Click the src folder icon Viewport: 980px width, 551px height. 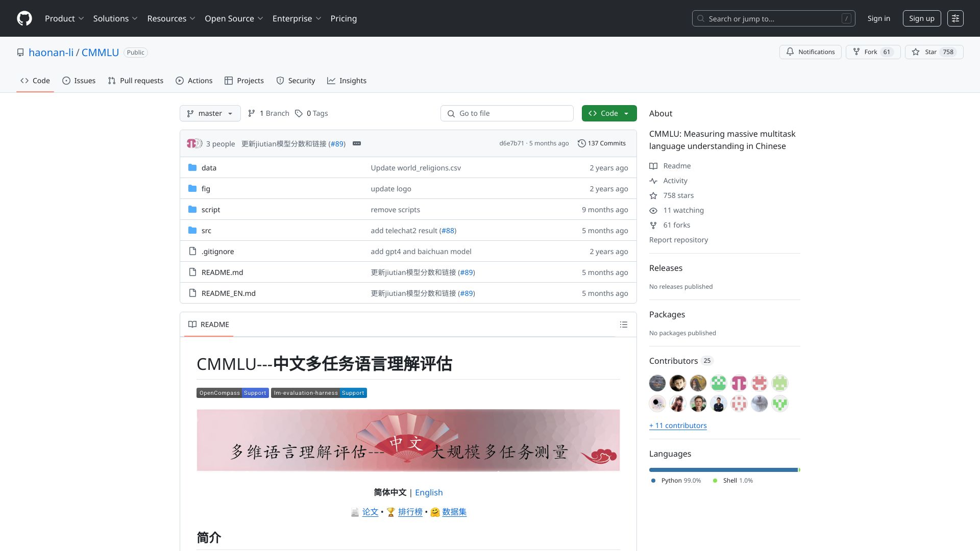[192, 230]
